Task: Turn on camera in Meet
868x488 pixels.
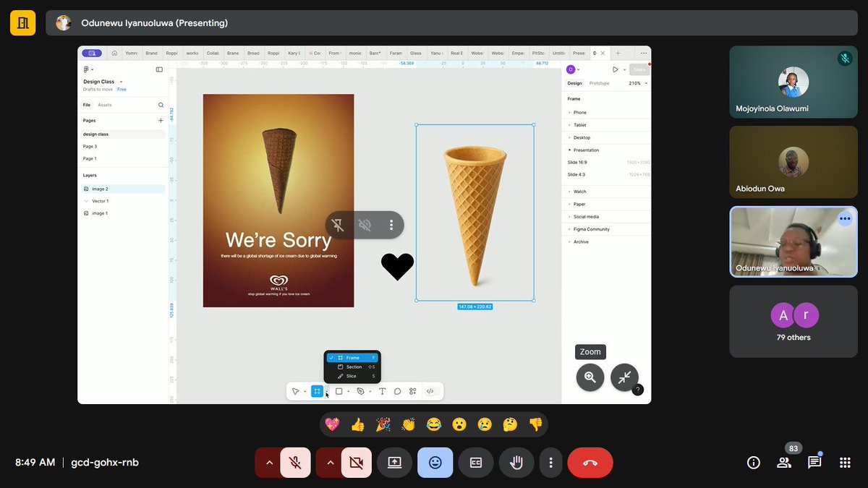Action: coord(356,463)
